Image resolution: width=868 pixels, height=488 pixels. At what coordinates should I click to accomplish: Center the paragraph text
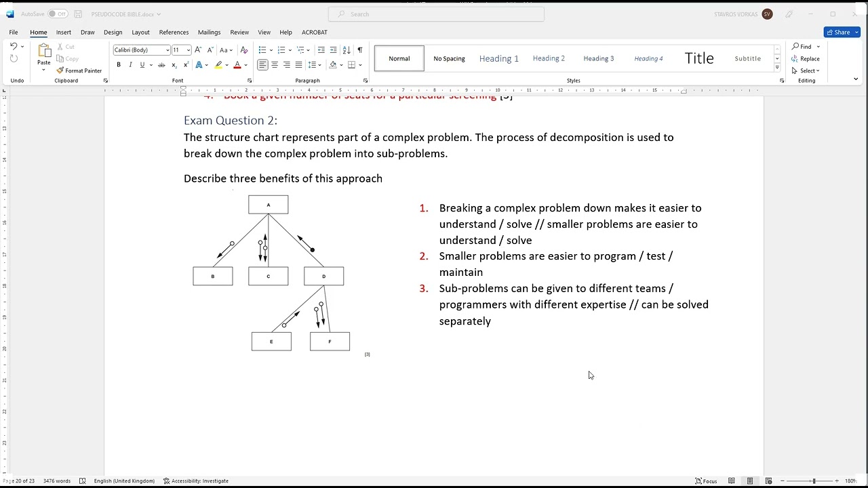[x=275, y=65]
